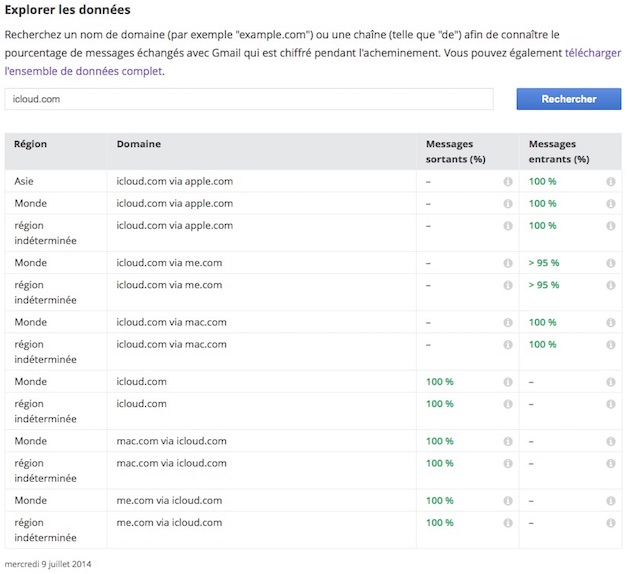630x574 pixels.
Task: Click the Domaine column header
Action: tap(139, 144)
